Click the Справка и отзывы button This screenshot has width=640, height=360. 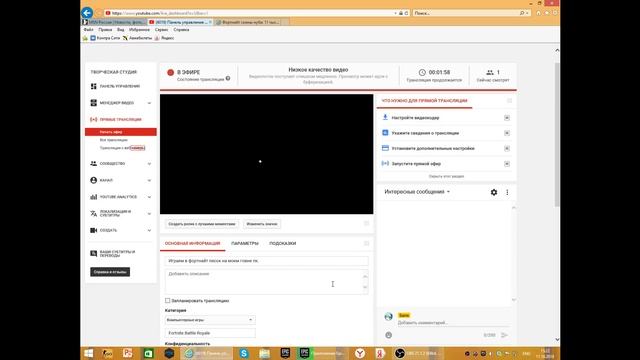pyautogui.click(x=110, y=272)
